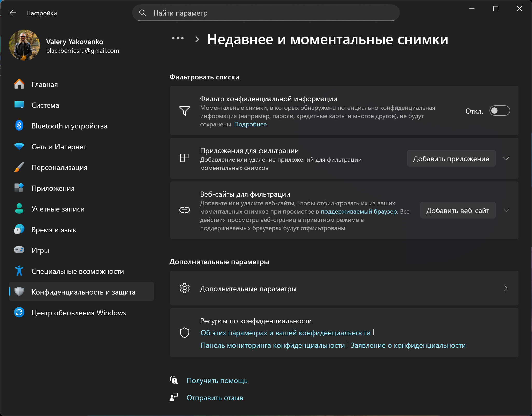Expand the websites for filtering list

pos(506,210)
